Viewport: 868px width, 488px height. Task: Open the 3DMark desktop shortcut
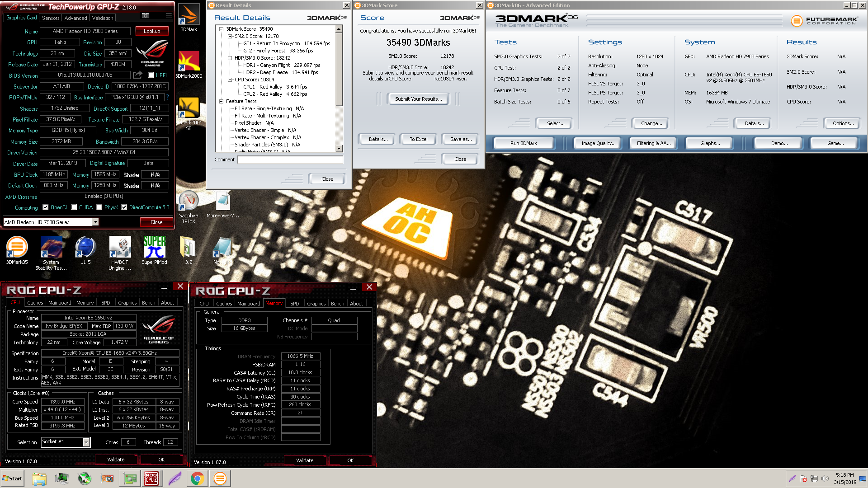[x=189, y=18]
